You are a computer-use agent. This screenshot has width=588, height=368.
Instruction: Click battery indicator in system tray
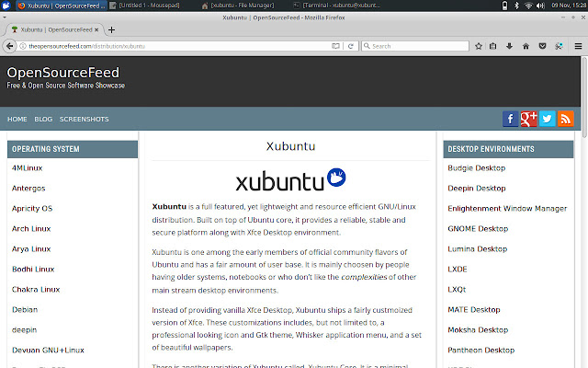pyautogui.click(x=504, y=6)
